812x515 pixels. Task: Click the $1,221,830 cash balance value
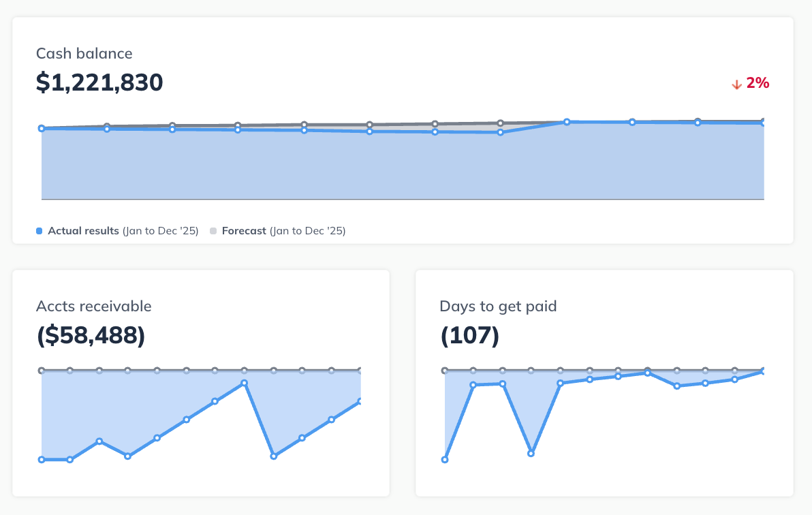[99, 82]
